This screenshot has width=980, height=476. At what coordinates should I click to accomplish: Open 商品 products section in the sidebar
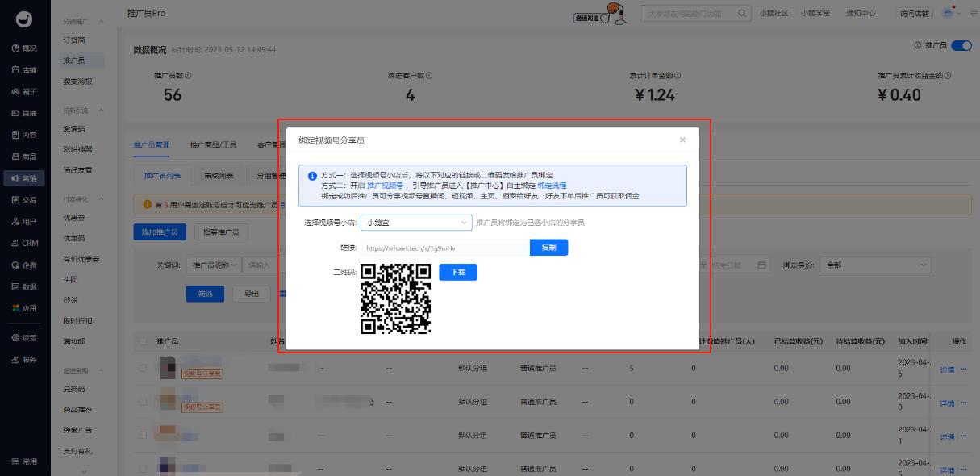pos(24,157)
